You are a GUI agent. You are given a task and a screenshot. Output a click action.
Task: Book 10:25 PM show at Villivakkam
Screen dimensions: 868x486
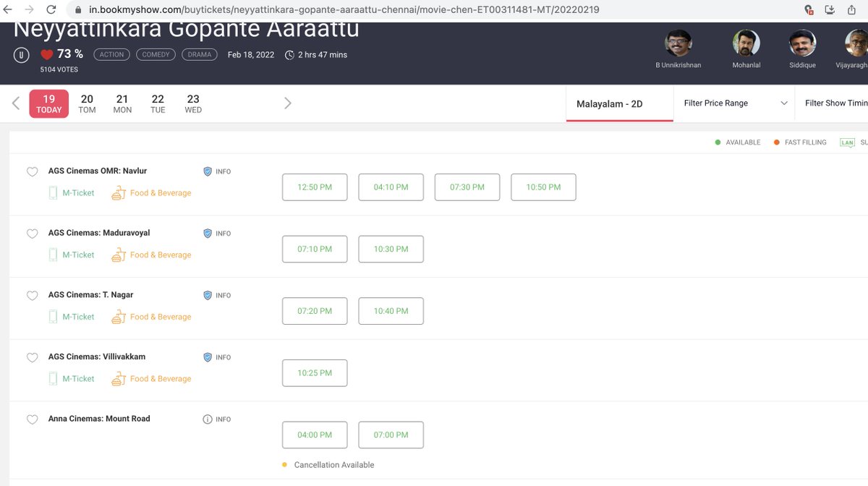[x=315, y=373]
